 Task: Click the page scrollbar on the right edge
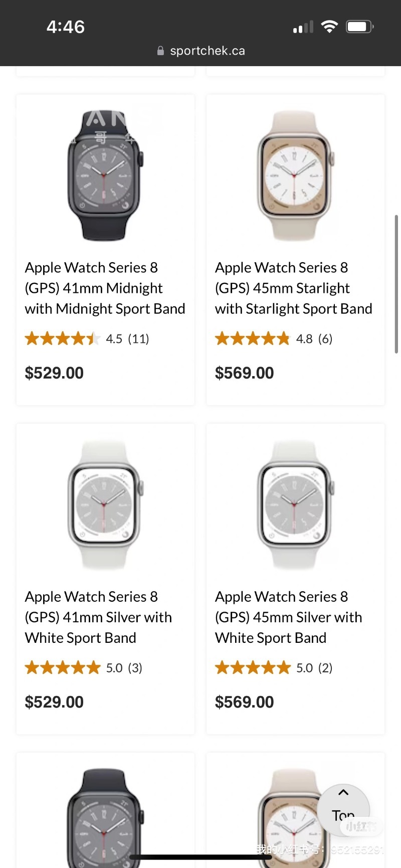[x=396, y=284]
